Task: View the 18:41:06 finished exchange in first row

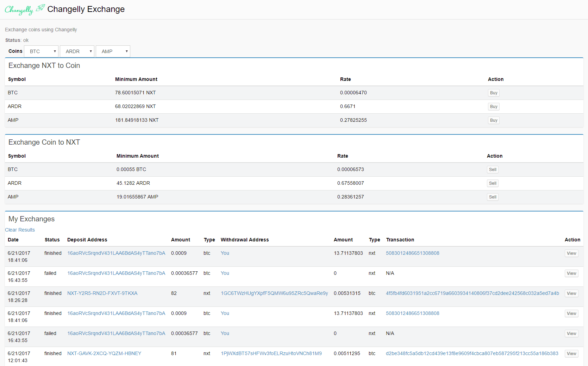Action: [571, 253]
